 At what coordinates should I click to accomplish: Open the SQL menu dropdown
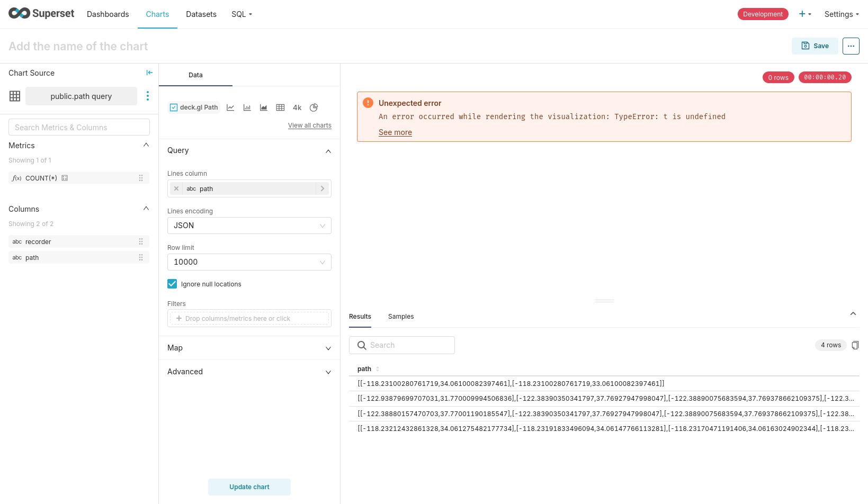coord(242,14)
